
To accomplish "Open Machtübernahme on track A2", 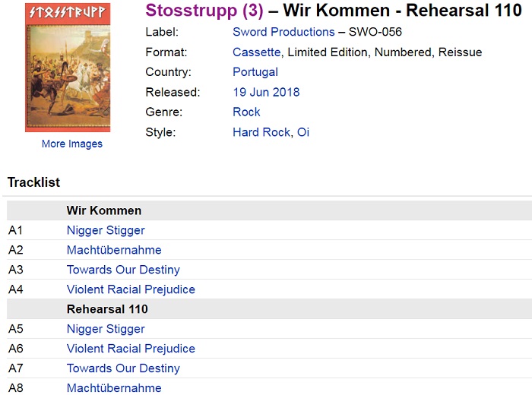I will (x=114, y=250).
